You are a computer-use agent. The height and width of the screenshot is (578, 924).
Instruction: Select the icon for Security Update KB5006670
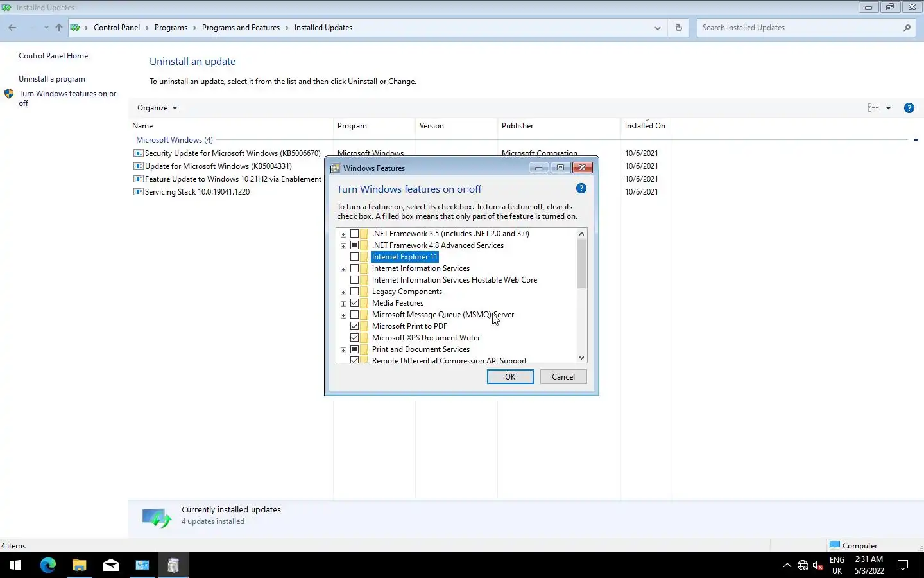click(138, 153)
